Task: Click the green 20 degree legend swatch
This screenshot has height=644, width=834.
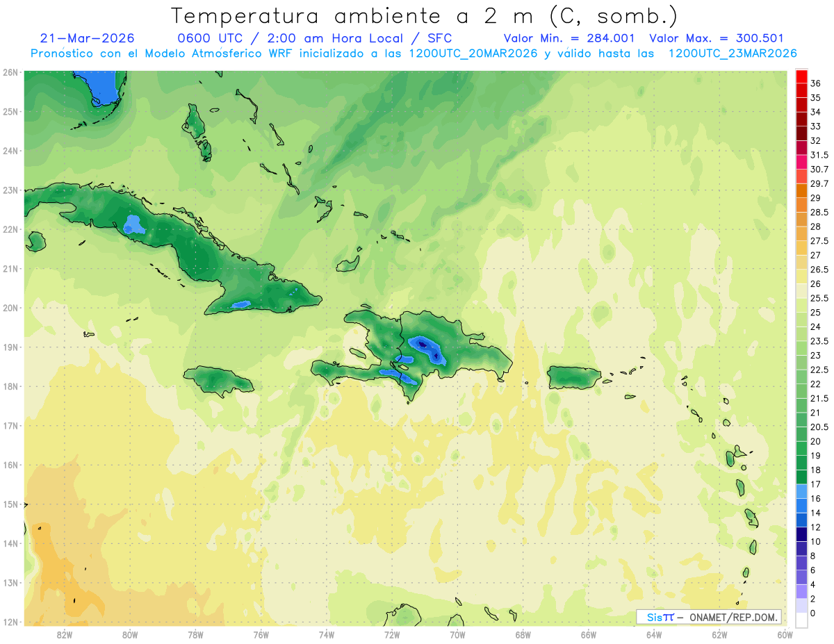Action: (x=801, y=434)
